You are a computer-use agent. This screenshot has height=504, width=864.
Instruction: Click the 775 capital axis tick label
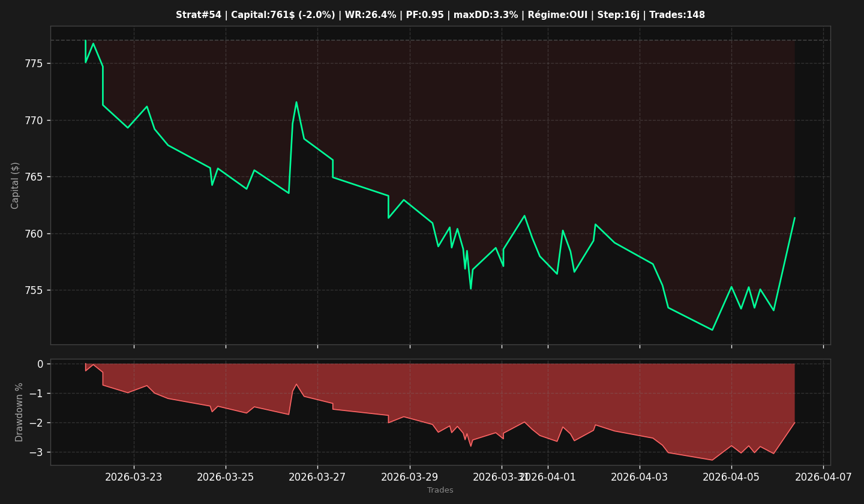click(35, 64)
